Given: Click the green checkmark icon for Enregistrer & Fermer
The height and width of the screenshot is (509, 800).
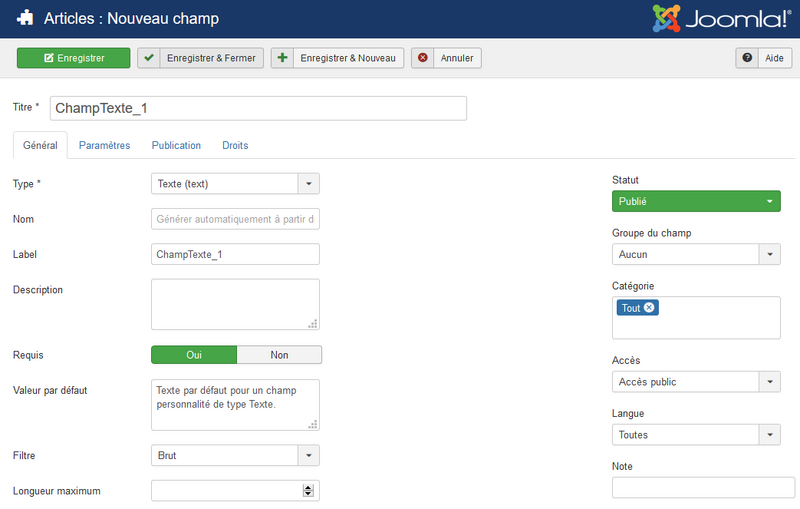Looking at the screenshot, I should (x=149, y=58).
